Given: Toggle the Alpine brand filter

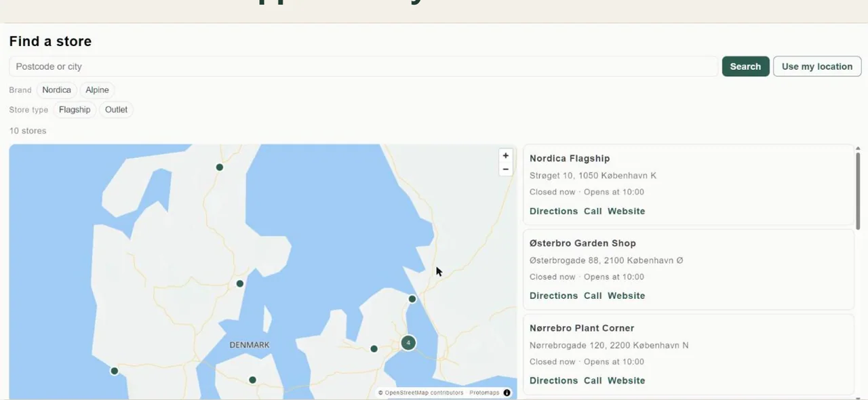Looking at the screenshot, I should pyautogui.click(x=97, y=90).
